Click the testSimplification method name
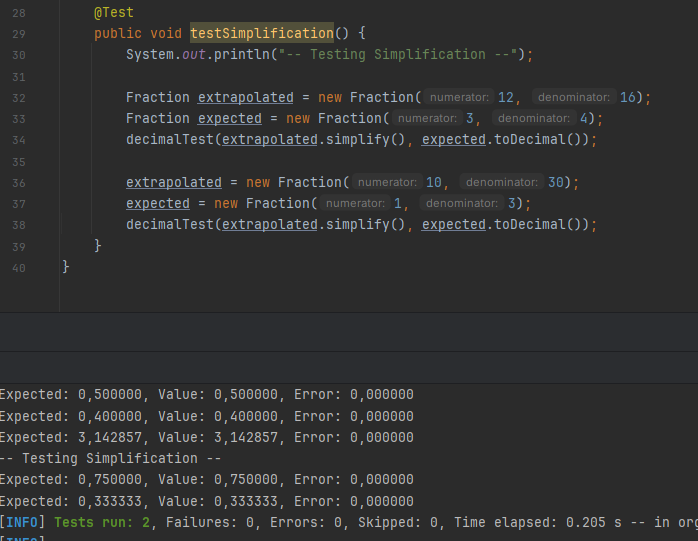Image resolution: width=698 pixels, height=541 pixels. click(262, 33)
